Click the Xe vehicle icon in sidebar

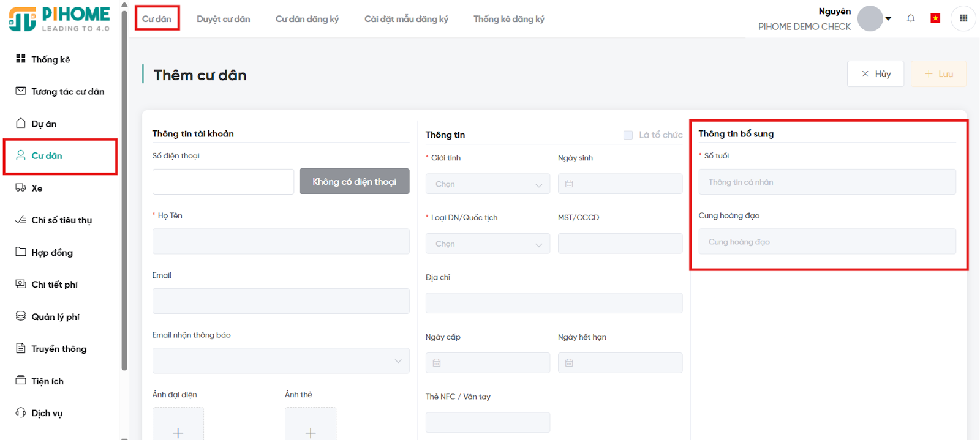click(21, 188)
